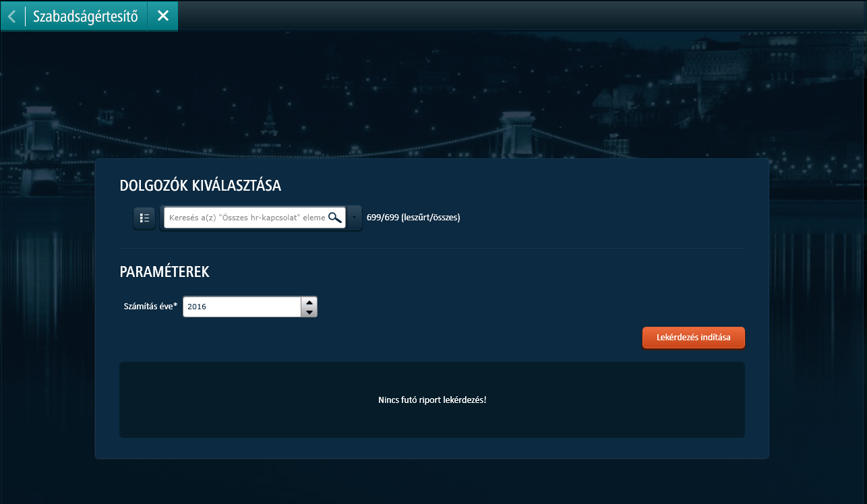Focus the employee search input field
This screenshot has height=504, width=867.
tap(247, 218)
